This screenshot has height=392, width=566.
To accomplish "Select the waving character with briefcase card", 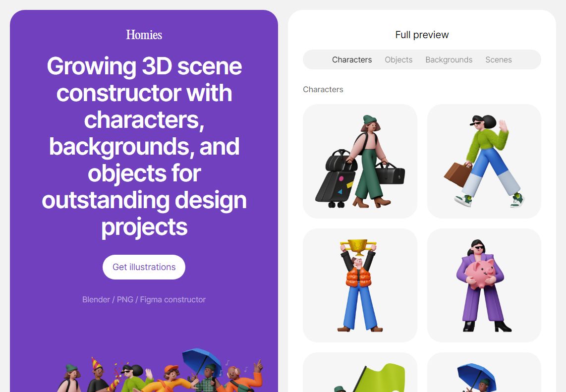I will [x=484, y=162].
